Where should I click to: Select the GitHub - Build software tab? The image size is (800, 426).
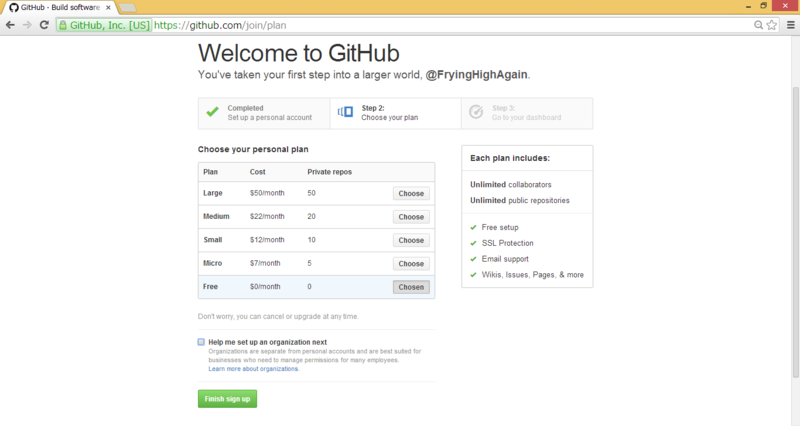tap(60, 8)
